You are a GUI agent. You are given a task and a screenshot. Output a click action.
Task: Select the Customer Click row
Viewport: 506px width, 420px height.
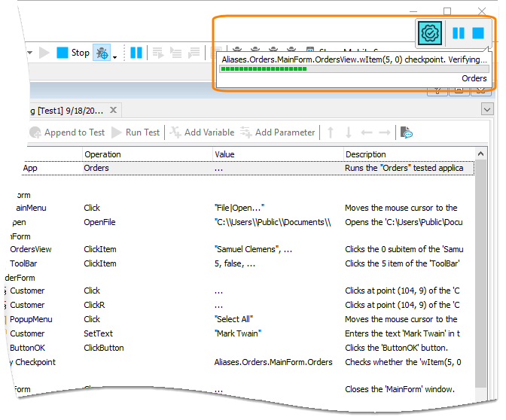(x=239, y=291)
